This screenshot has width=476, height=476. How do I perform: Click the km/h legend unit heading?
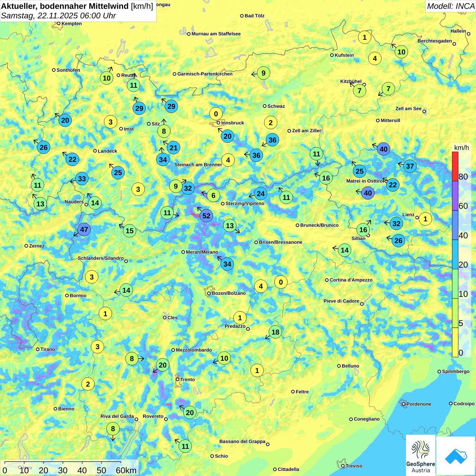pos(461,148)
